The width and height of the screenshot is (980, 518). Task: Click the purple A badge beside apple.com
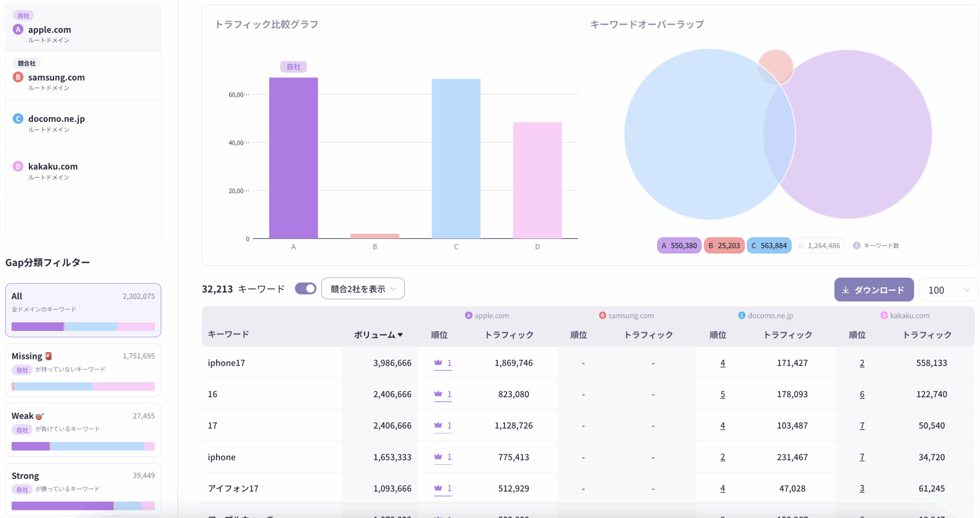point(18,30)
